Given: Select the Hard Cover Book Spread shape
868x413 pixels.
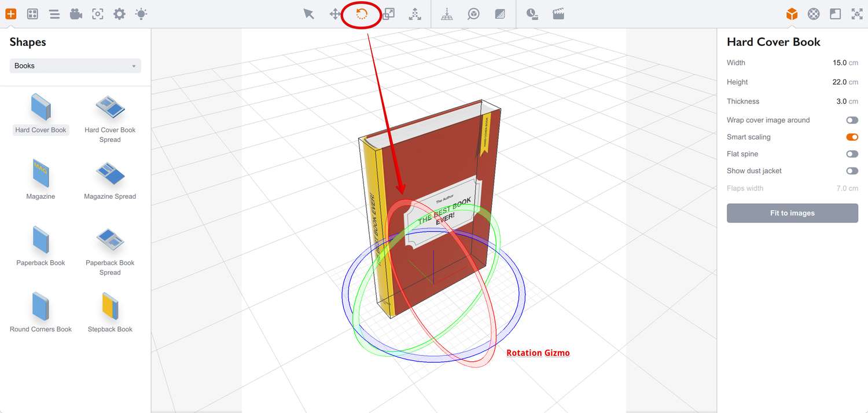Looking at the screenshot, I should click(110, 119).
